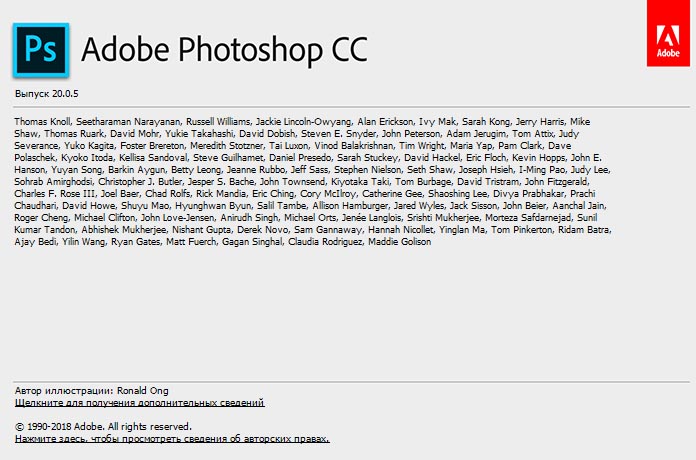Click the name Christopher J. Butler
Screen dimensions: 696x460
point(140,182)
